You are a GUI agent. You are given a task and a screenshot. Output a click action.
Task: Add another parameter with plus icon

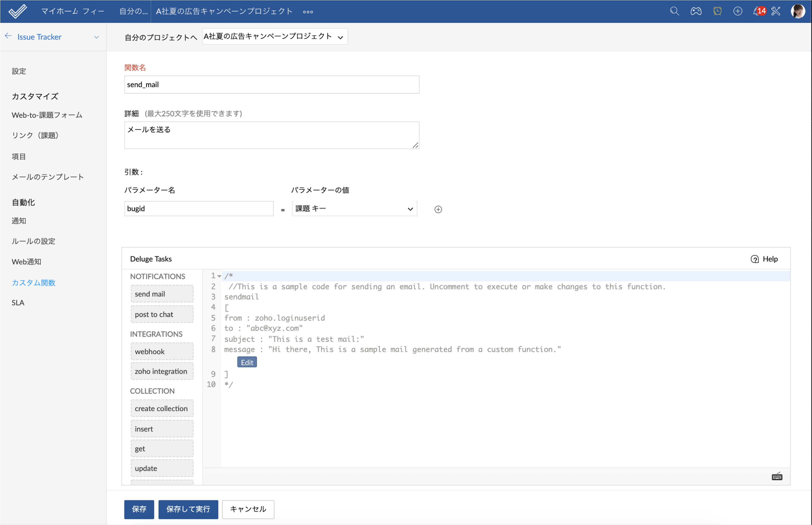pos(438,209)
